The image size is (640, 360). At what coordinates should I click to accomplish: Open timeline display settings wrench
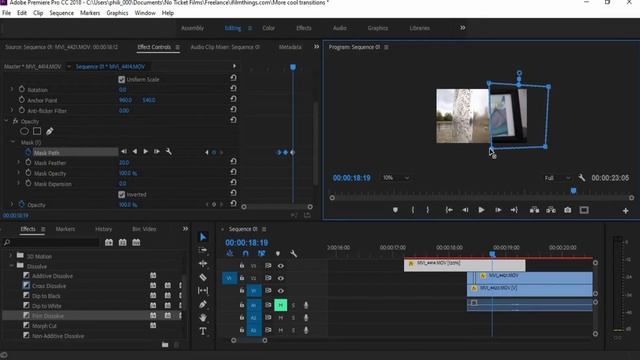coord(293,254)
